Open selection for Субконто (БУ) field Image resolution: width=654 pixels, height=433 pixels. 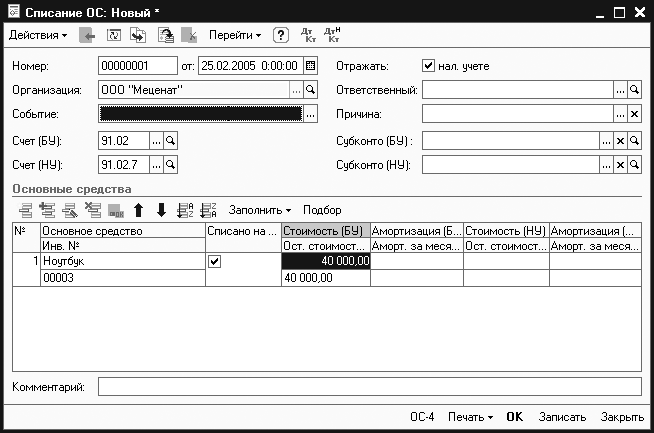pos(606,141)
